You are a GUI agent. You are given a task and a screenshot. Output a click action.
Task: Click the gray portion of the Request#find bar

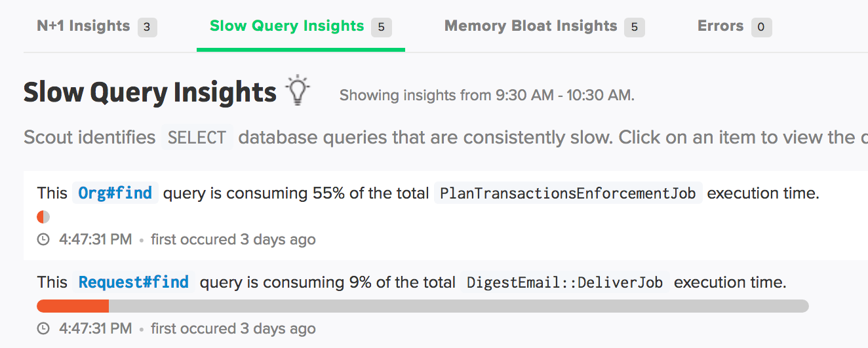pos(459,306)
